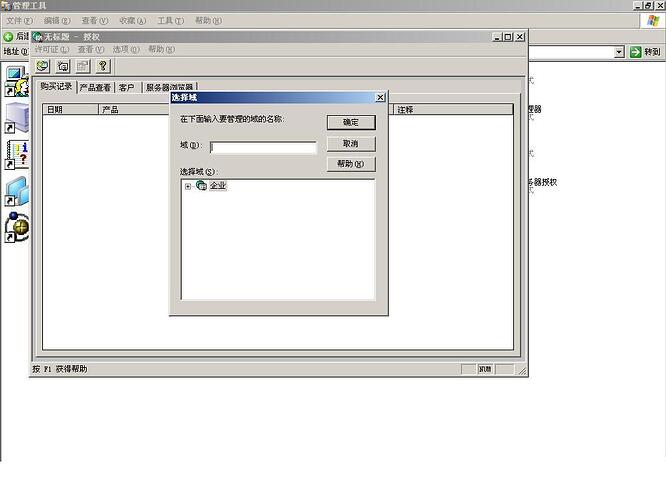Click the green back arrow icon

(x=8, y=37)
